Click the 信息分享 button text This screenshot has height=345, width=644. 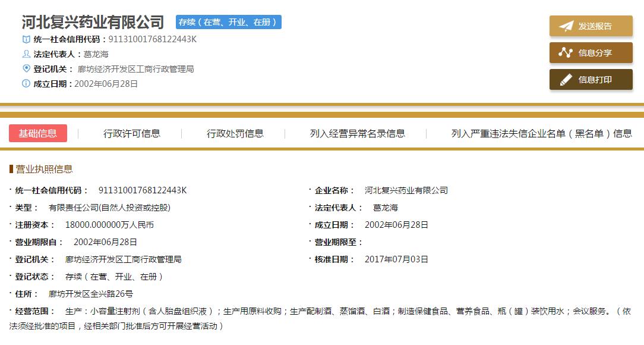[595, 53]
